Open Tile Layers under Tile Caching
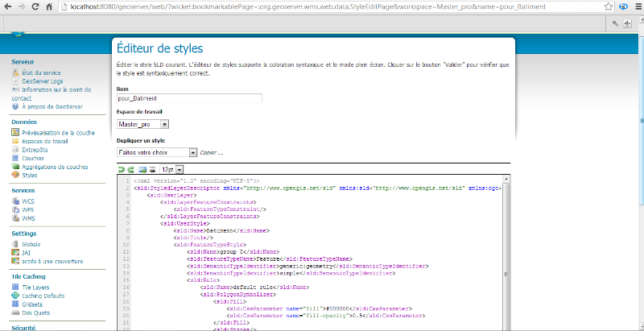 36,287
